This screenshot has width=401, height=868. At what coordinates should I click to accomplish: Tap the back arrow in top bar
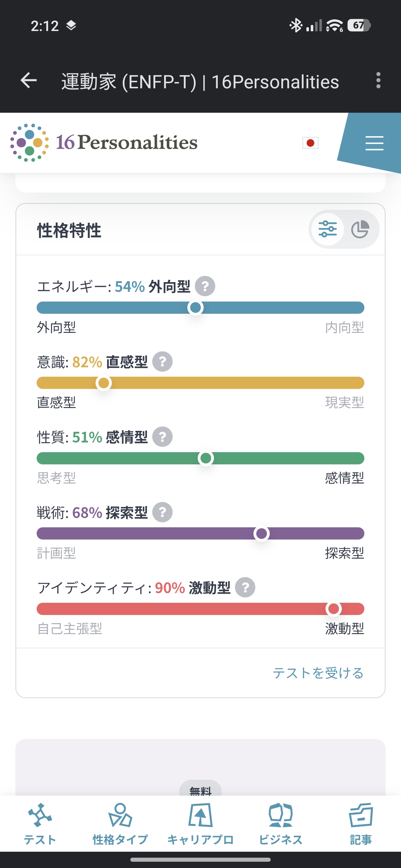(29, 81)
